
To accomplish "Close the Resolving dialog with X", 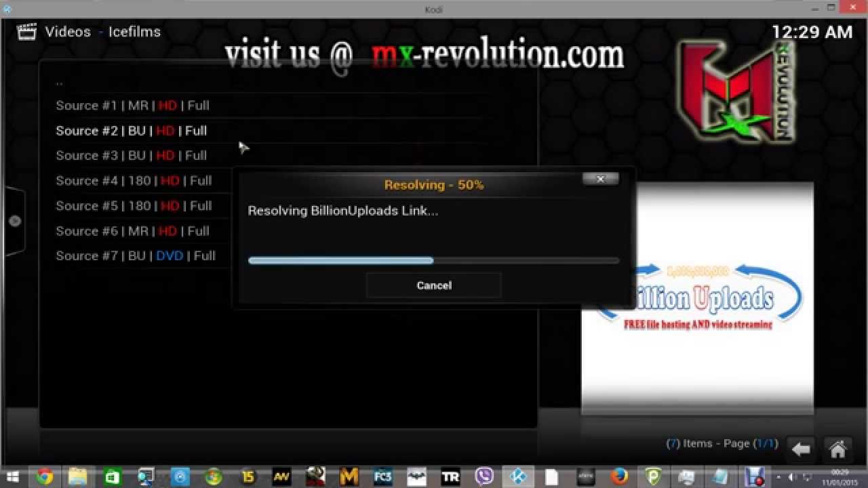I will click(600, 179).
